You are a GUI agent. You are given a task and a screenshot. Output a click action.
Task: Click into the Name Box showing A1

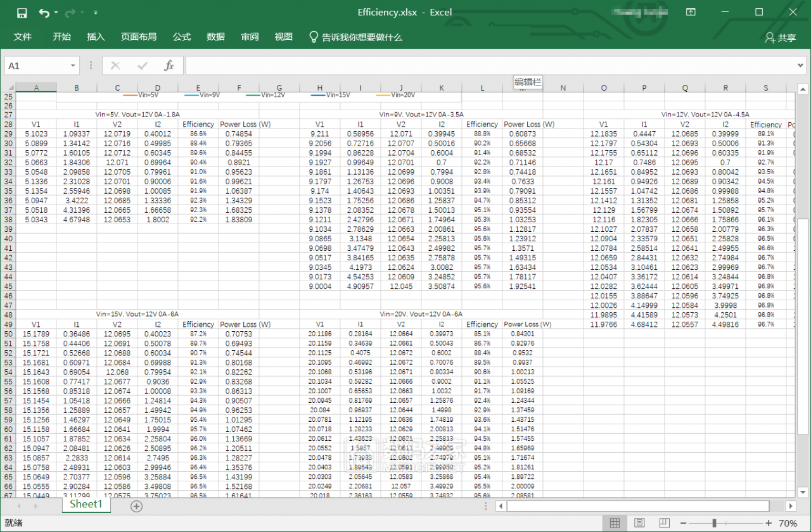coord(36,66)
